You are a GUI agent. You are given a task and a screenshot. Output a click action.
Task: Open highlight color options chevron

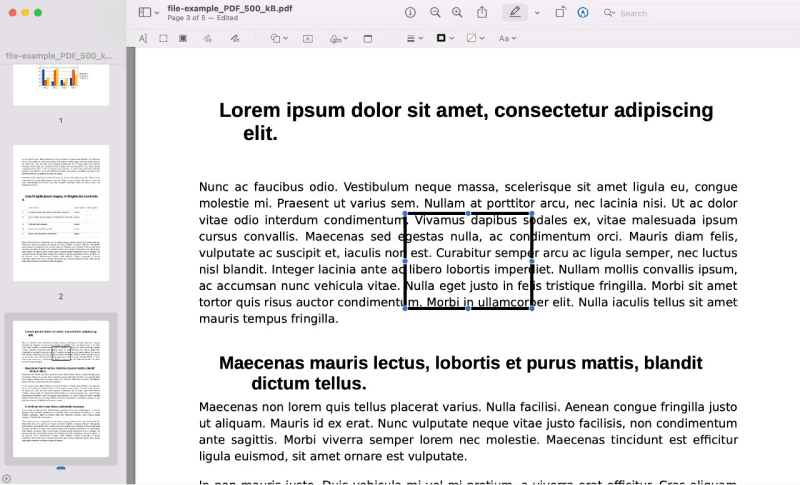click(x=537, y=13)
